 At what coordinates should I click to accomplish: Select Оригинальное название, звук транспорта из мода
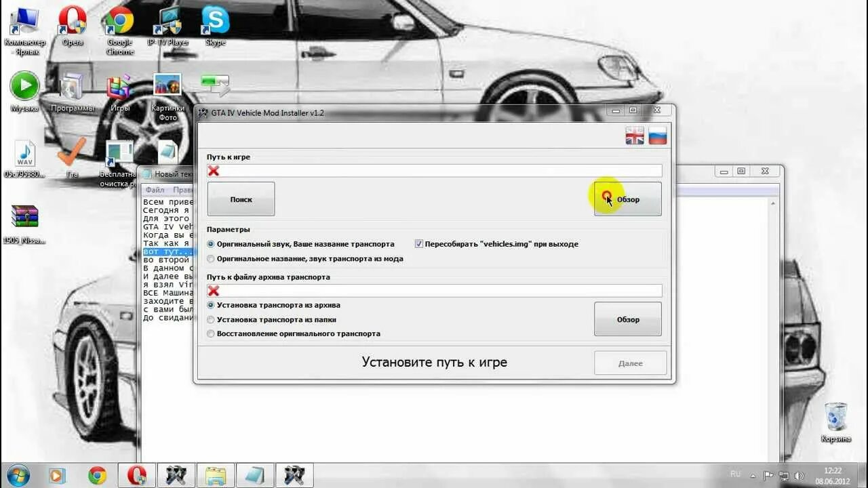click(x=304, y=258)
